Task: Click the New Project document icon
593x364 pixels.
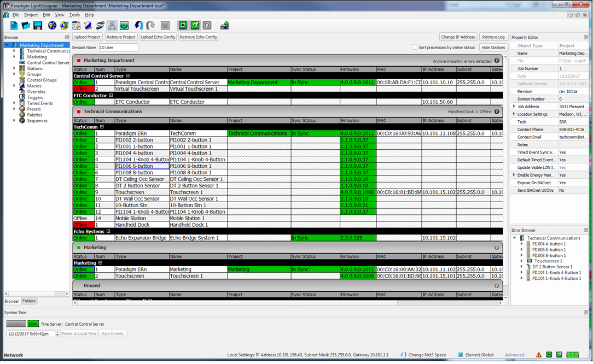Action: pos(14,25)
